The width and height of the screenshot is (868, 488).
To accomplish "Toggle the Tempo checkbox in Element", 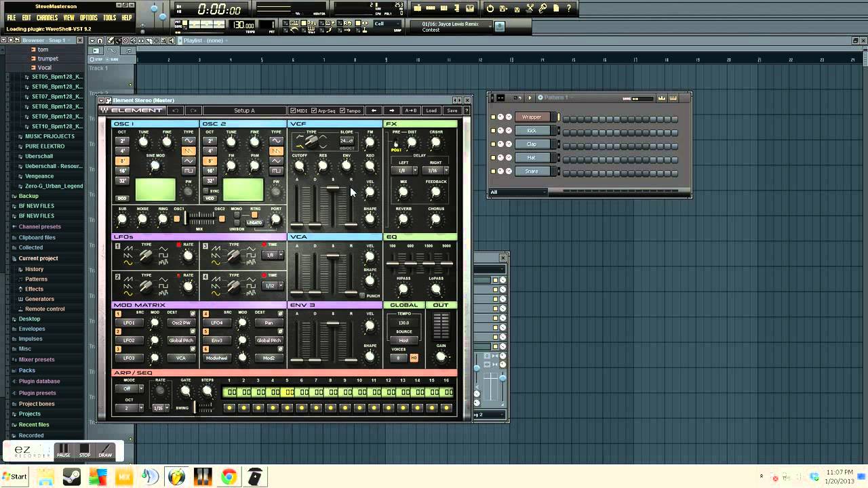I will pos(342,110).
